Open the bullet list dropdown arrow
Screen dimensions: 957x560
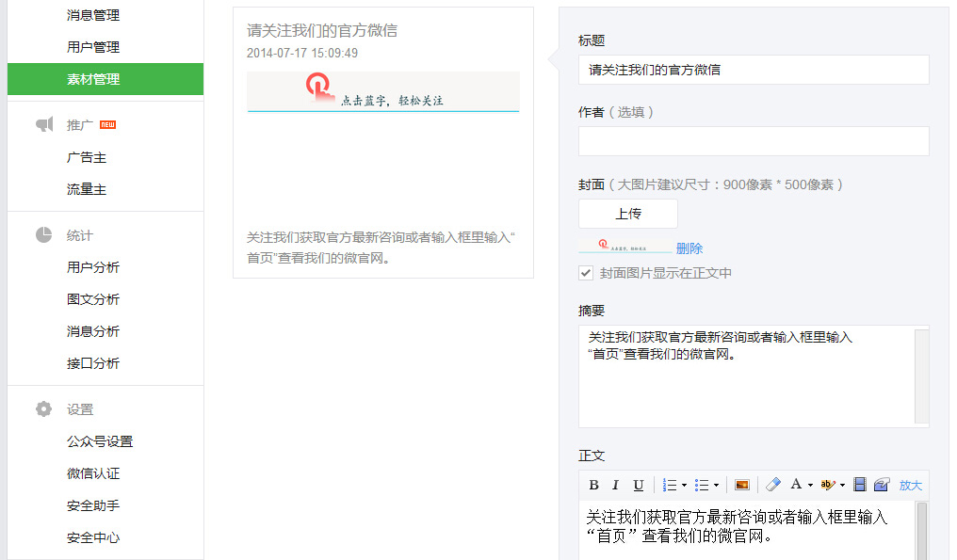pos(716,486)
